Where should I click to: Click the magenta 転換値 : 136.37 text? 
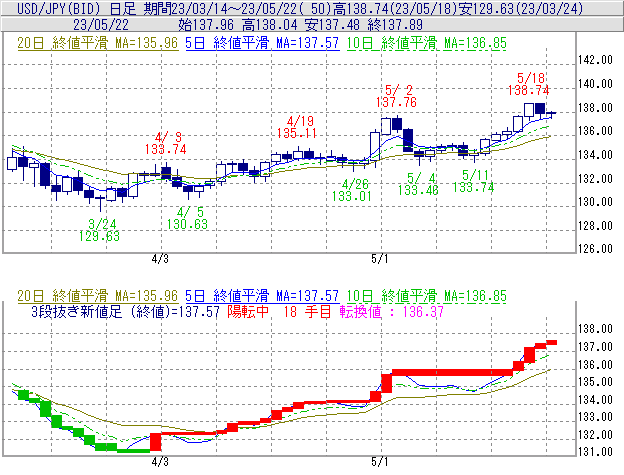click(x=392, y=311)
